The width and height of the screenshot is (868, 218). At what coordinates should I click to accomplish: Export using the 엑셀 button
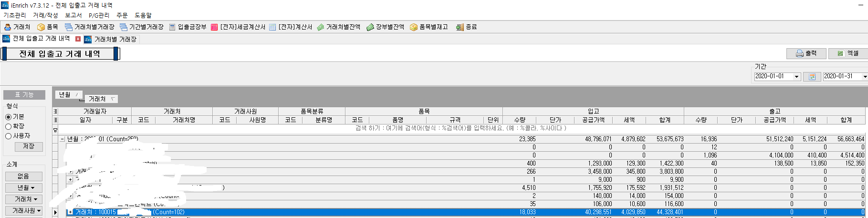847,53
